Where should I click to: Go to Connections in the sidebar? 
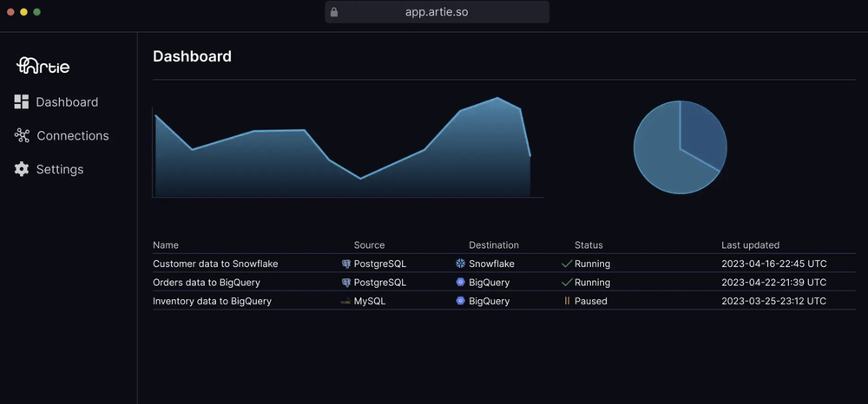pos(73,135)
